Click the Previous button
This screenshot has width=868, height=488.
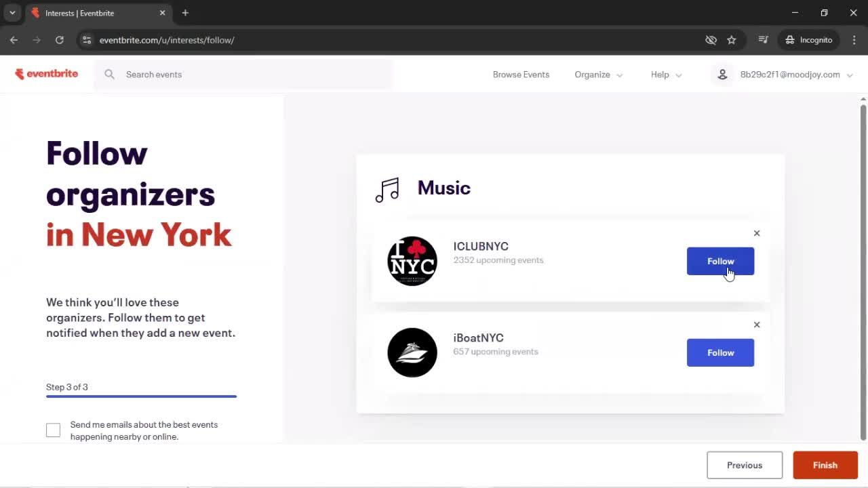tap(745, 465)
